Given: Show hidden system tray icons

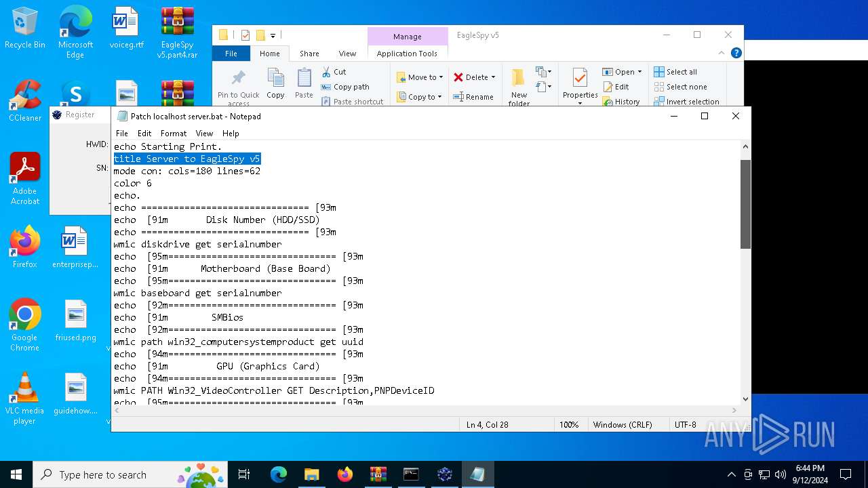Looking at the screenshot, I should click(731, 474).
